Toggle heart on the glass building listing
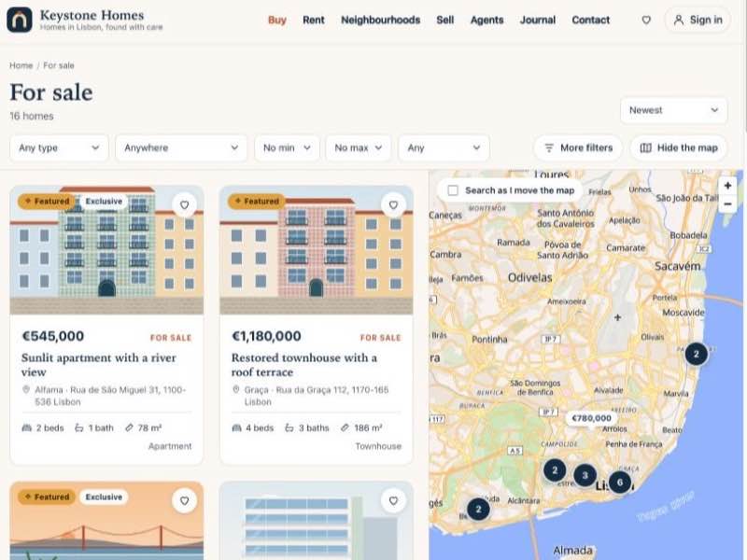Image resolution: width=747 pixels, height=560 pixels. [x=393, y=500]
